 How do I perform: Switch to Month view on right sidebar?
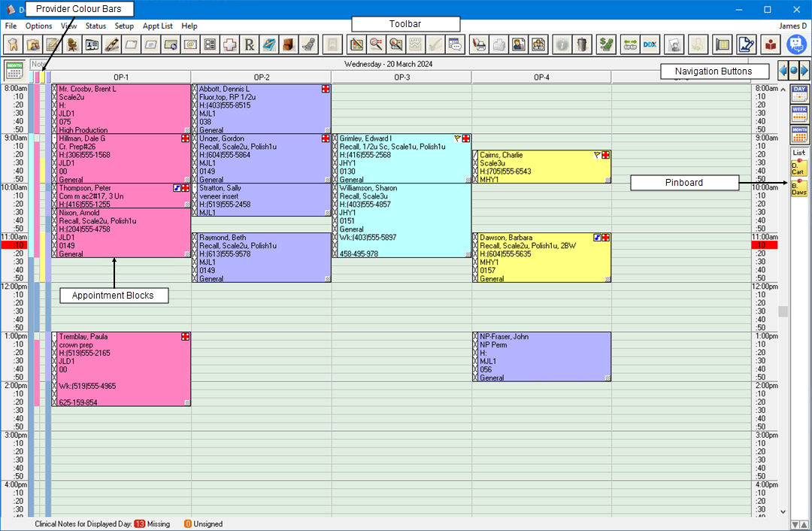tap(798, 134)
